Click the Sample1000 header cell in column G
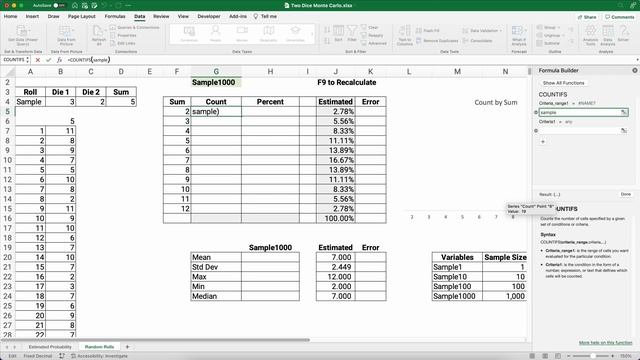Viewport: 640px width, 360px height. (216, 82)
